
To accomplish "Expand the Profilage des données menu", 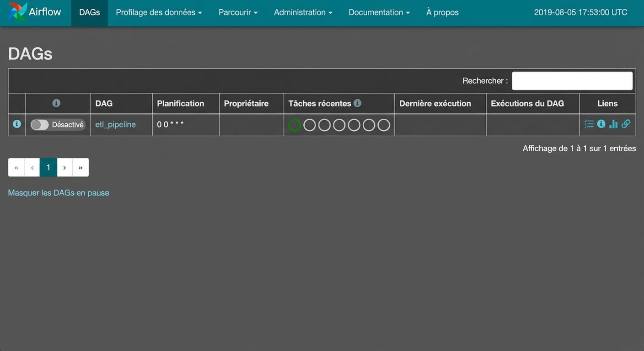I will click(x=159, y=12).
